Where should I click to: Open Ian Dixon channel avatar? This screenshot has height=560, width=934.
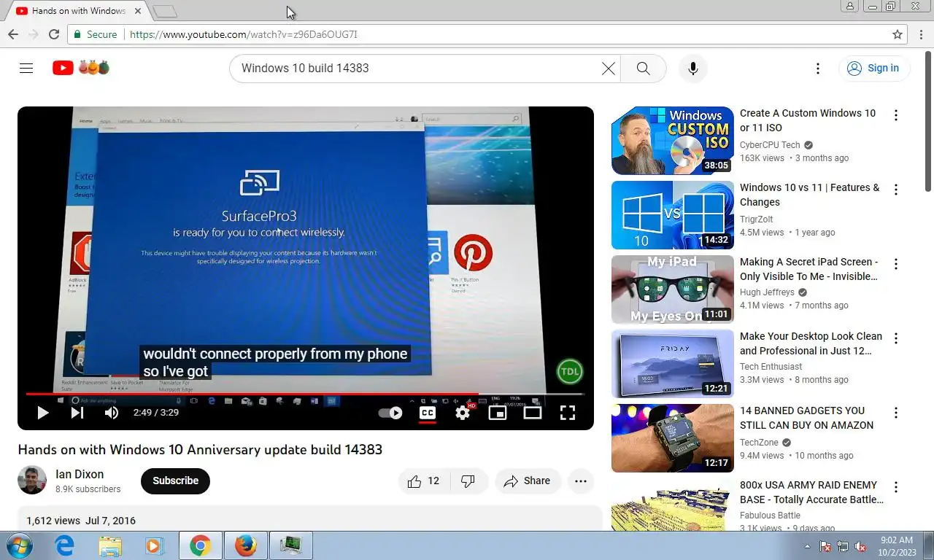[x=32, y=481]
